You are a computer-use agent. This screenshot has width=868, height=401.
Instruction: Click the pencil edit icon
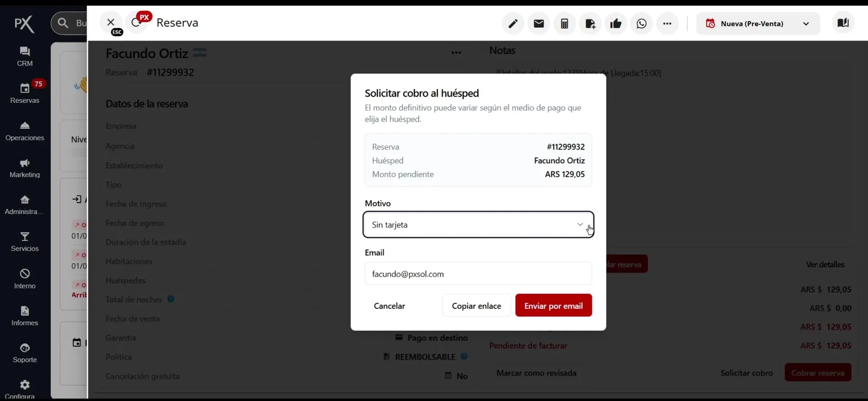(x=513, y=23)
